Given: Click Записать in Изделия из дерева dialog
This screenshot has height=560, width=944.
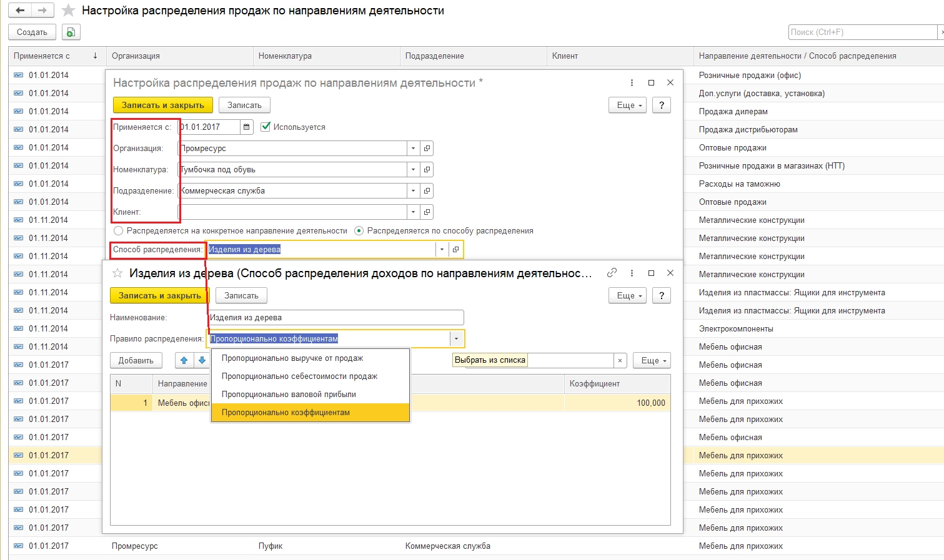Looking at the screenshot, I should point(241,295).
